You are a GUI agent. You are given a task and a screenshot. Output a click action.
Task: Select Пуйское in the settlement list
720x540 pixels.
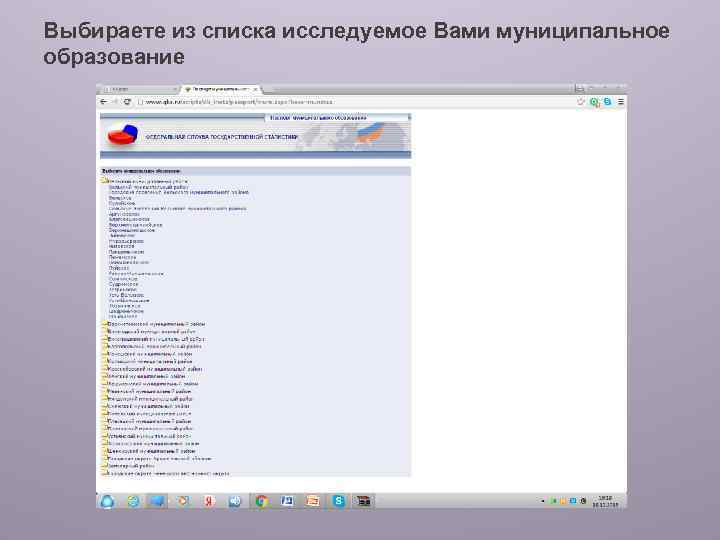[119, 268]
